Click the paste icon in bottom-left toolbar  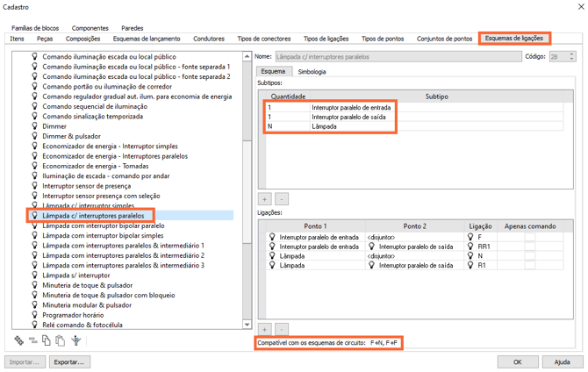pyautogui.click(x=61, y=340)
